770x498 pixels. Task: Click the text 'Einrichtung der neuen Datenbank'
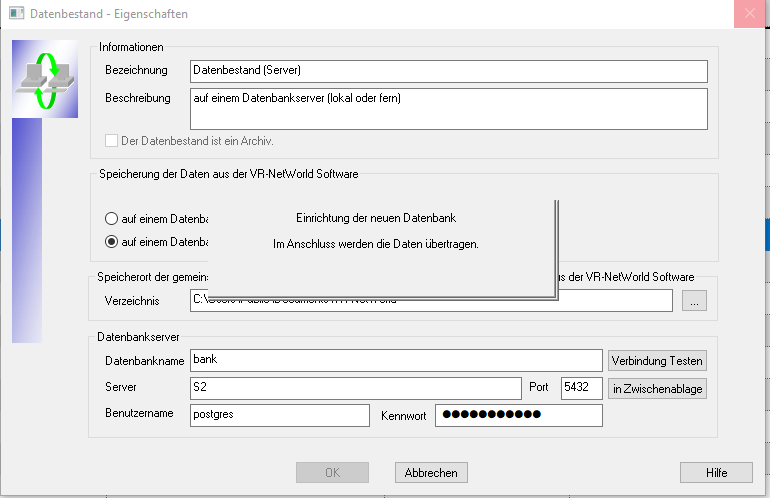376,218
